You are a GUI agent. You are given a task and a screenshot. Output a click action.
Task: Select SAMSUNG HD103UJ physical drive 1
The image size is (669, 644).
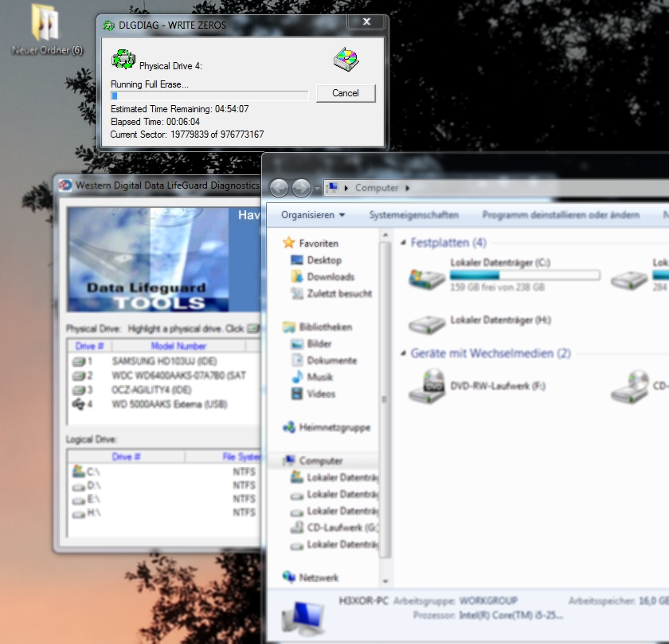(164, 361)
